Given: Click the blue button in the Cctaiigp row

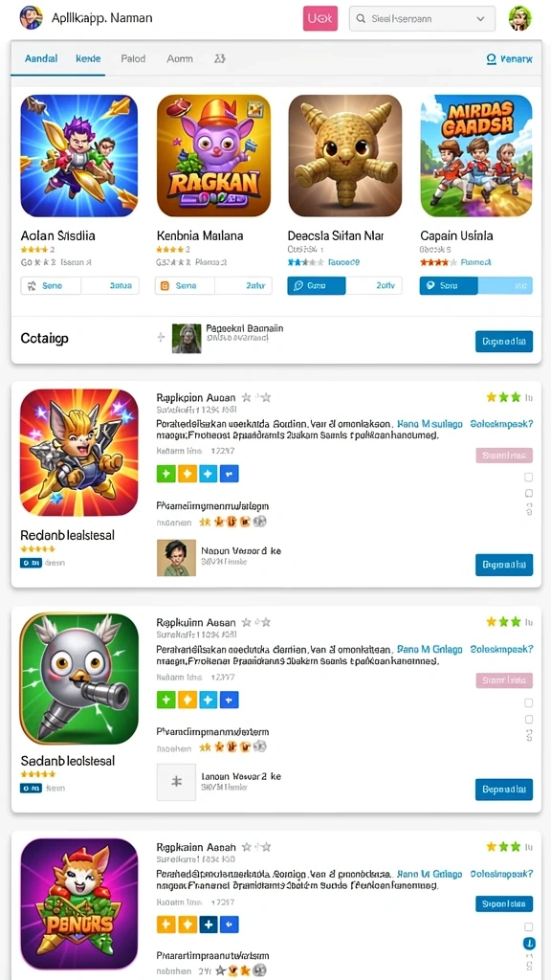Looking at the screenshot, I should pos(504,342).
